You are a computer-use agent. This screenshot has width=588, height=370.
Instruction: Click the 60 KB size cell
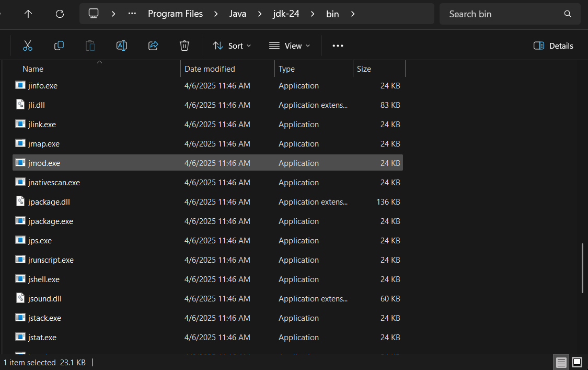point(390,299)
